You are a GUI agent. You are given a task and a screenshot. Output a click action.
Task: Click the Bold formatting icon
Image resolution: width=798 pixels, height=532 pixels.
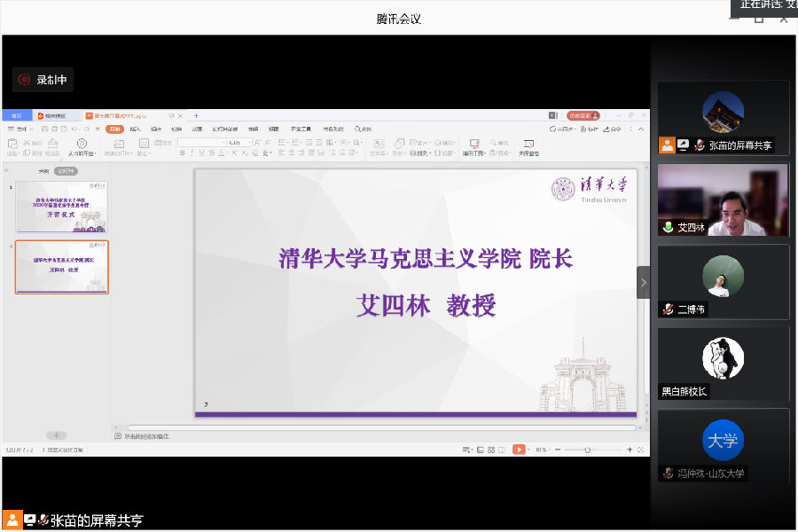tap(182, 153)
